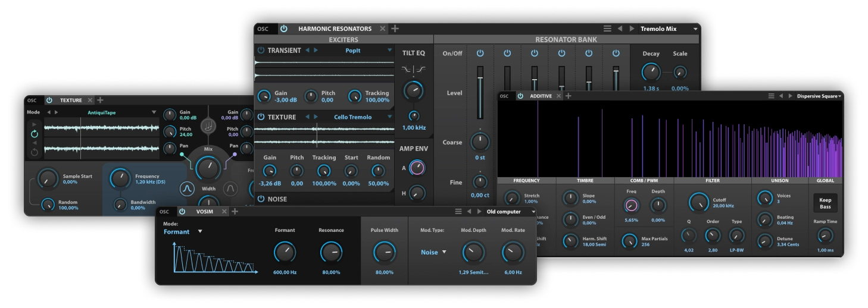The width and height of the screenshot is (868, 308).
Task: Expand the Formant mode dropdown in VOSIM
Action: coord(200,231)
